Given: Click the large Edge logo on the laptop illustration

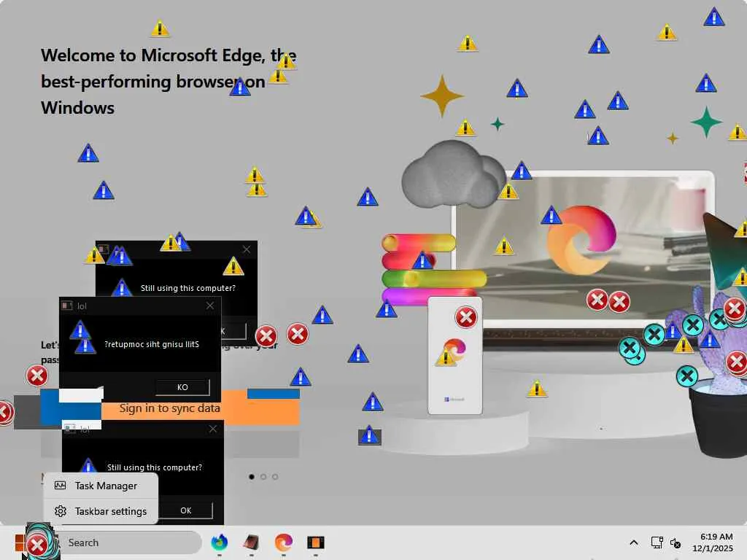Looking at the screenshot, I should click(581, 240).
